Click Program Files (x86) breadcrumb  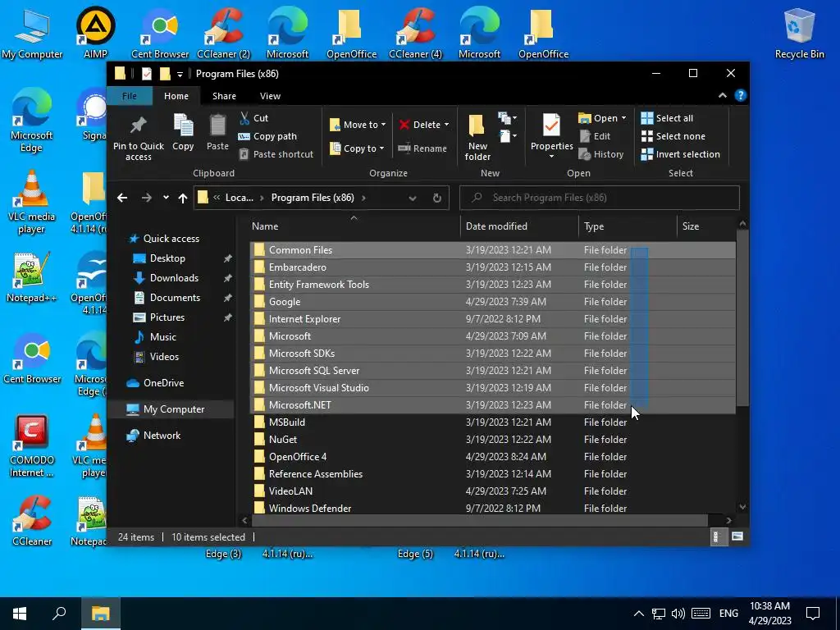click(313, 198)
